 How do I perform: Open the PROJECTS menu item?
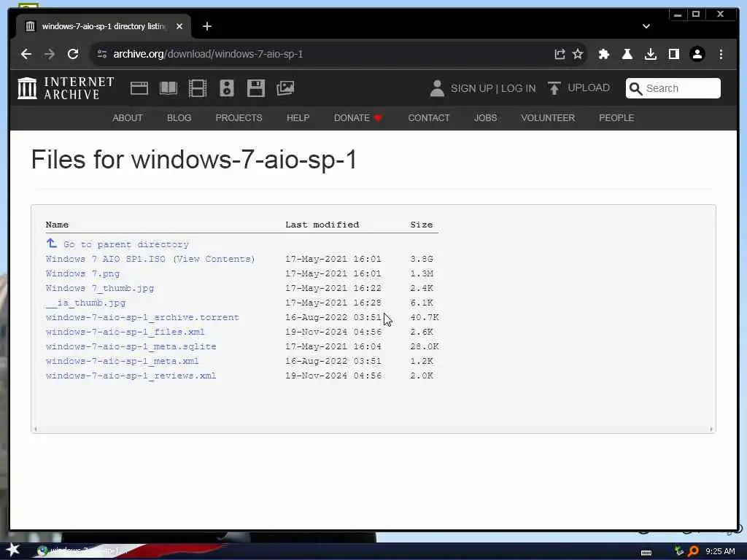239,117
